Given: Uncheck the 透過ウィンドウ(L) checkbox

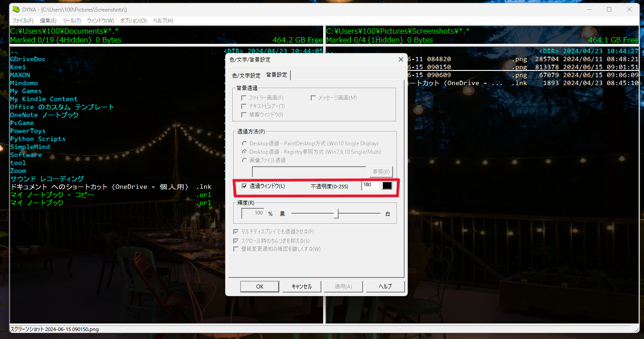Looking at the screenshot, I should [244, 186].
